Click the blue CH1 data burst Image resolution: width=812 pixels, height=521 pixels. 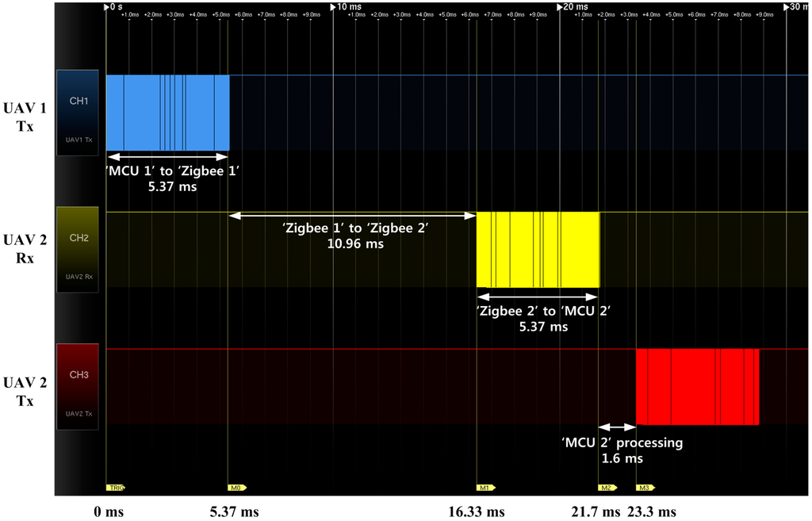click(168, 113)
